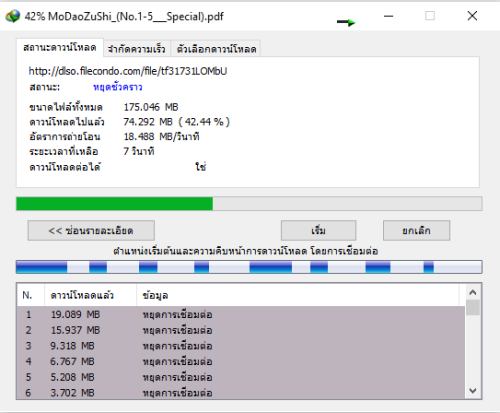Select connection row 1 with 19.089 MB
The image size is (500, 413).
pyautogui.click(x=241, y=314)
